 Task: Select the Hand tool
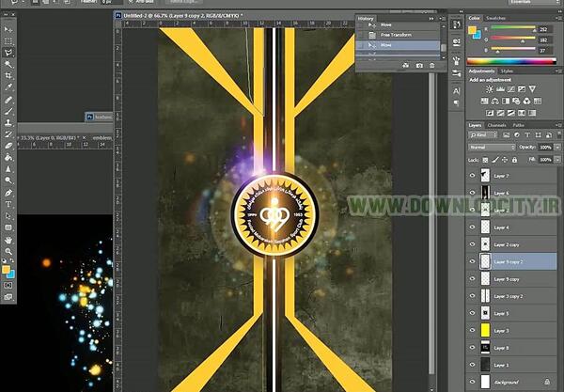tap(8, 240)
